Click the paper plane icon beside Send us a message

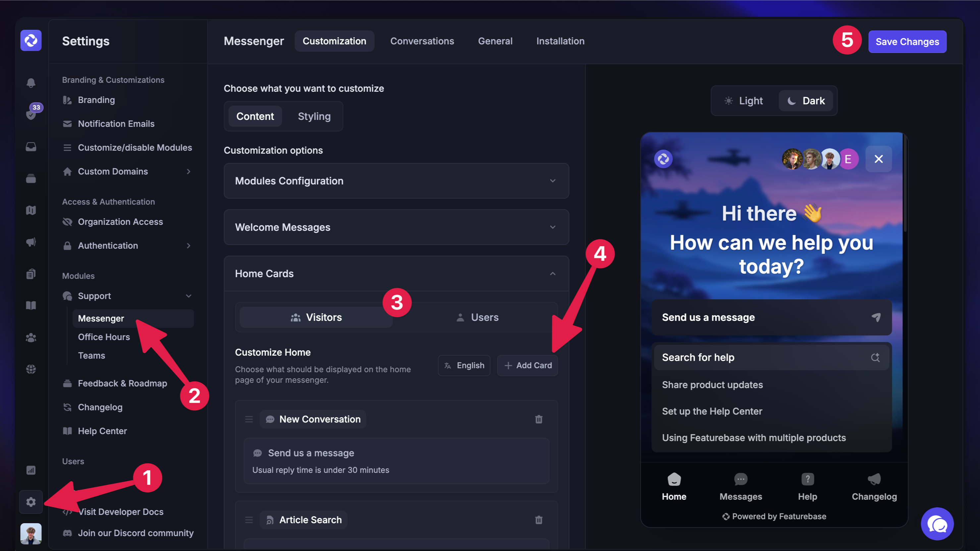point(876,317)
